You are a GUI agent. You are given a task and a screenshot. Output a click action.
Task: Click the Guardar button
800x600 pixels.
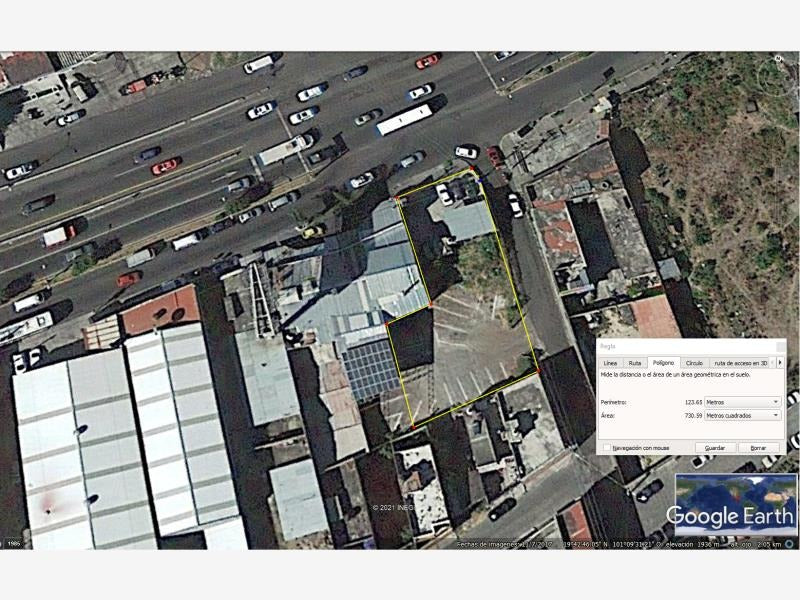point(715,447)
